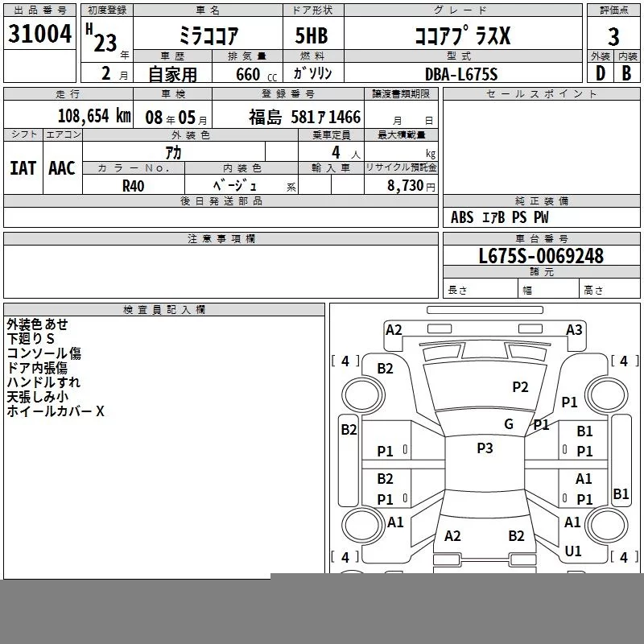The width and height of the screenshot is (644, 644).
Task: Click the リサイクル預託金 label
Action: pos(401,167)
